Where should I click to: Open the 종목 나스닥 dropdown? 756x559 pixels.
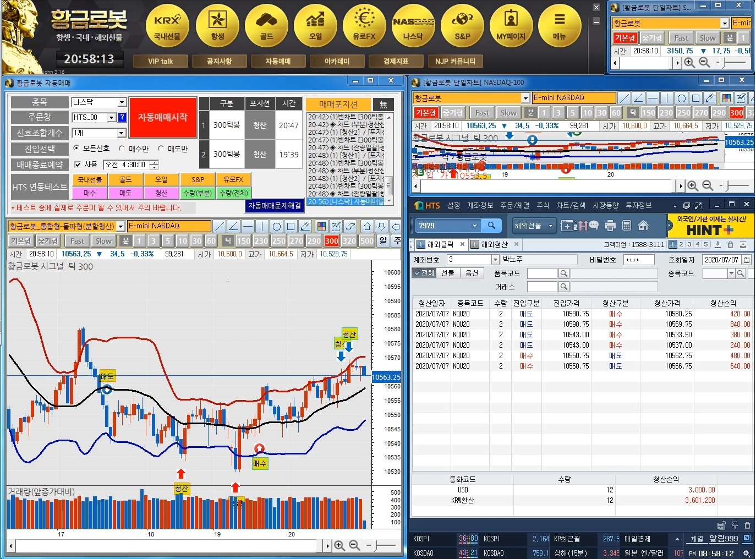tap(122, 102)
